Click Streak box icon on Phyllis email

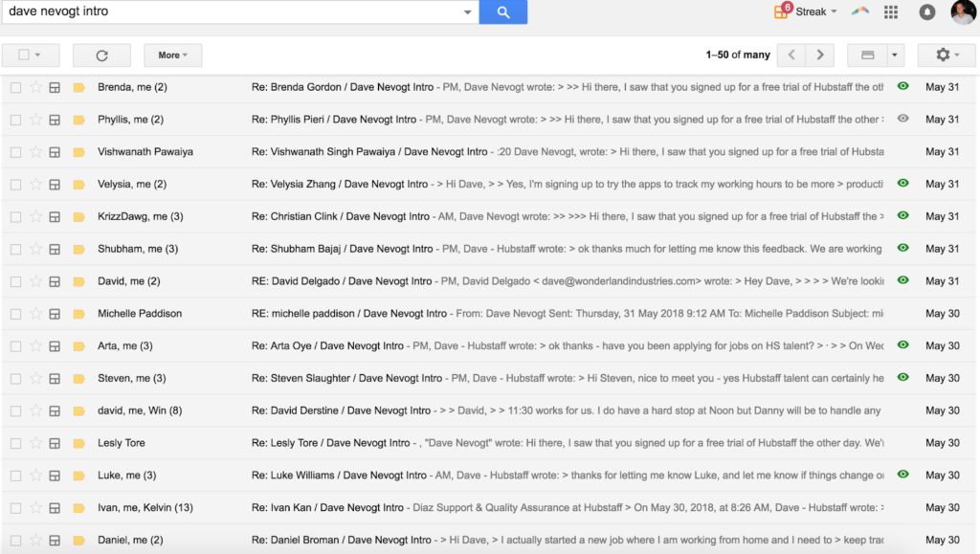56,120
